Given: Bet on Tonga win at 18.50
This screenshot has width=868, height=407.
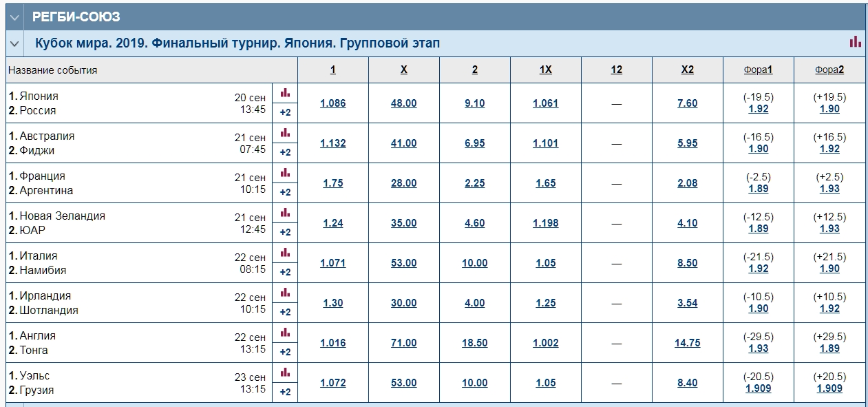Looking at the screenshot, I should coord(475,343).
